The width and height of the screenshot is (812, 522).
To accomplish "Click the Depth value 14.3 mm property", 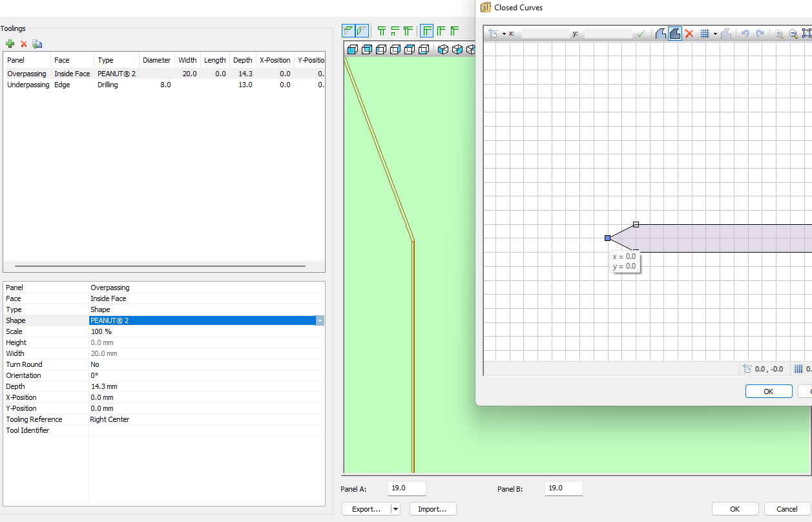I will tap(207, 386).
